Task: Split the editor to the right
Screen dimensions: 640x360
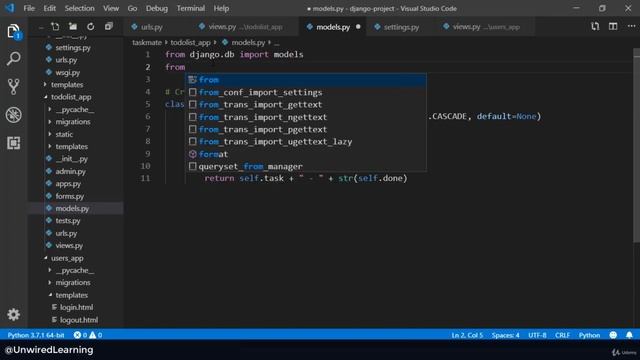Action: pyautogui.click(x=613, y=27)
